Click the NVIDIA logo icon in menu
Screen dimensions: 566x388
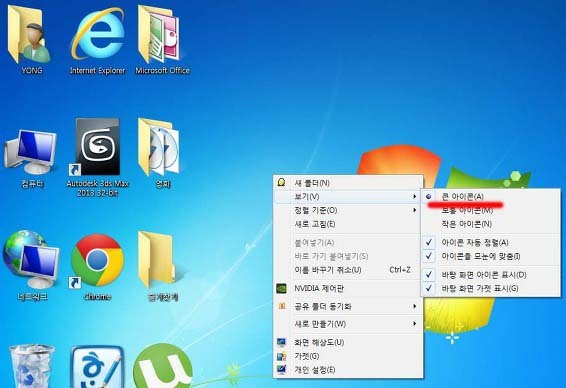[282, 288]
